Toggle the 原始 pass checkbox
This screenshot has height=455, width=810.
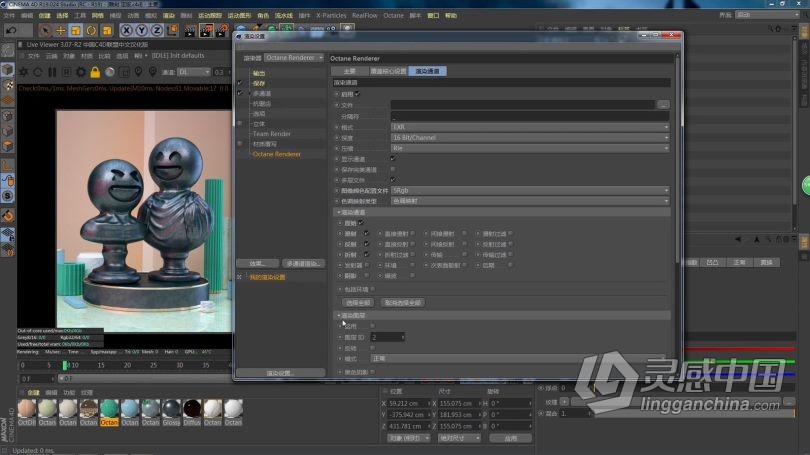coord(361,223)
